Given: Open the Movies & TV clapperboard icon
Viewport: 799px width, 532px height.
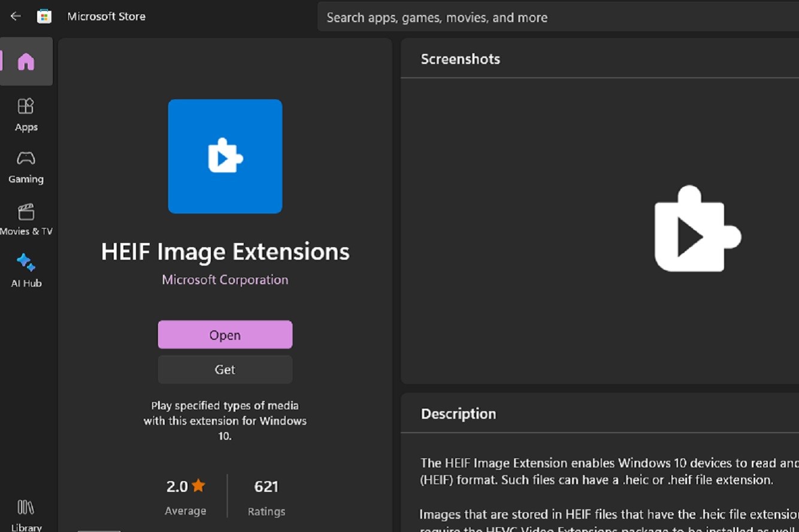Looking at the screenshot, I should [x=26, y=211].
